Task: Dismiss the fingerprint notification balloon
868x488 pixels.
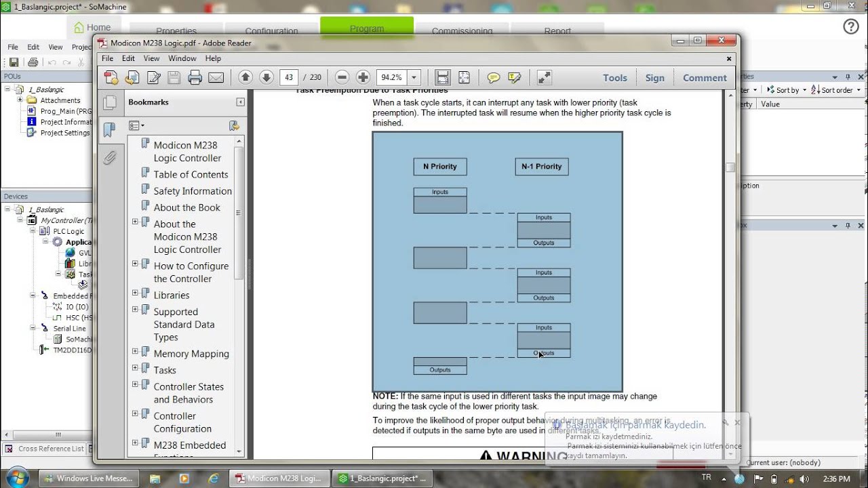Action: [737, 422]
